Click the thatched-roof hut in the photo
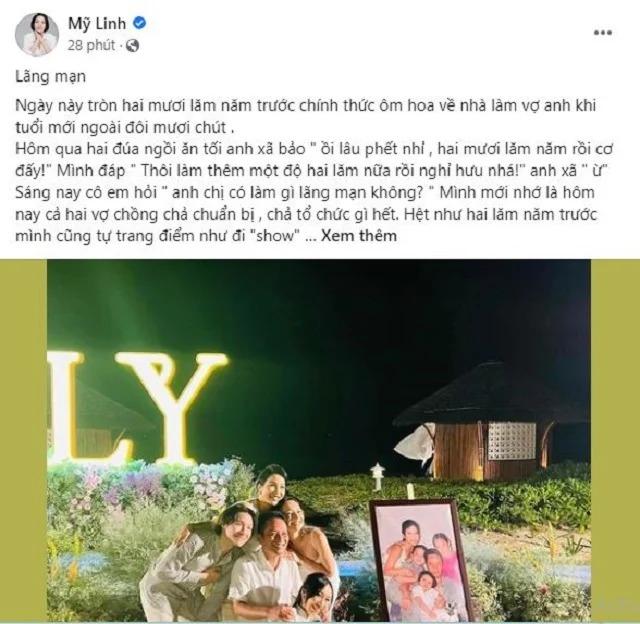 pos(492,420)
